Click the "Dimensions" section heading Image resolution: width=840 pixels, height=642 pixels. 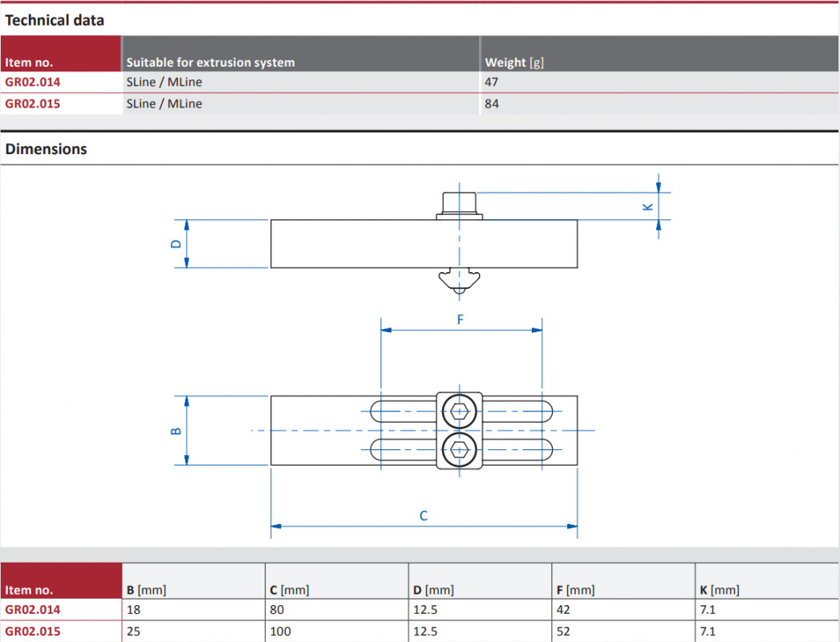[46, 149]
